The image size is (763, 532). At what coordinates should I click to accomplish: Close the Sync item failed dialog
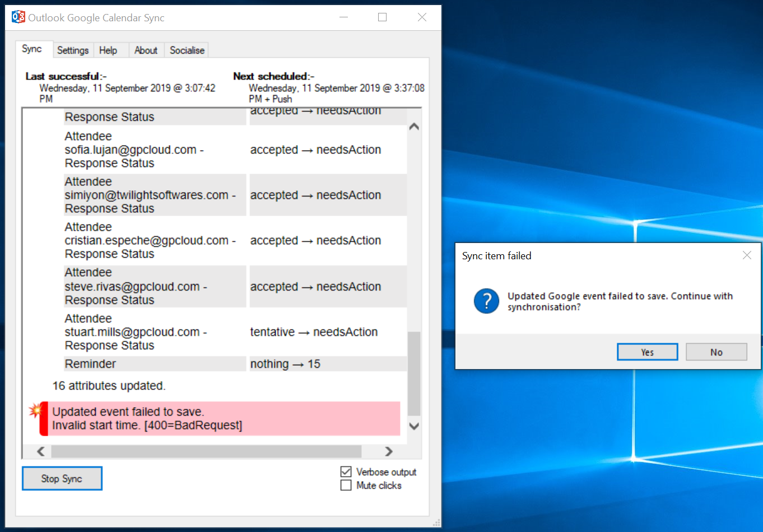pyautogui.click(x=747, y=255)
